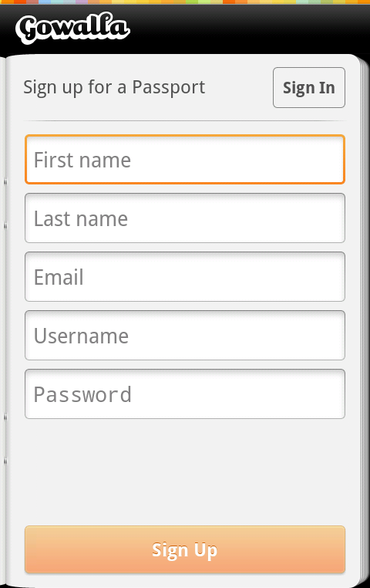370x588 pixels.
Task: Click into the Email field
Action: 185,277
